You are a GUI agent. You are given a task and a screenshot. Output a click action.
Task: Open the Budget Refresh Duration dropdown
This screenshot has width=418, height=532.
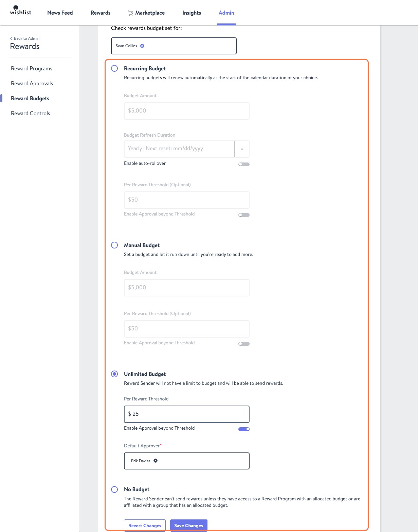coord(242,149)
